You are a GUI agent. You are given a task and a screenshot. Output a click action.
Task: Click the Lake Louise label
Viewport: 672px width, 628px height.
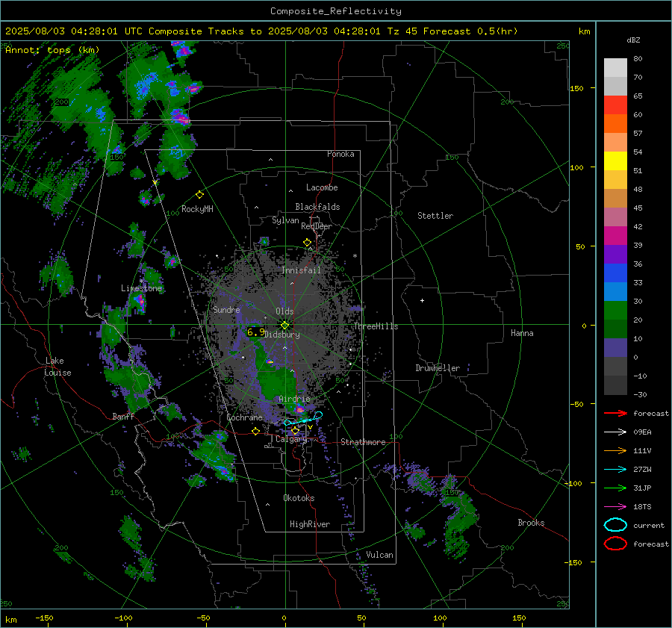click(x=57, y=367)
